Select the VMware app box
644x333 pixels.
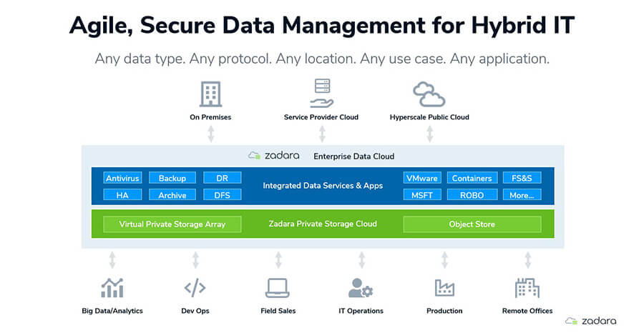click(422, 178)
